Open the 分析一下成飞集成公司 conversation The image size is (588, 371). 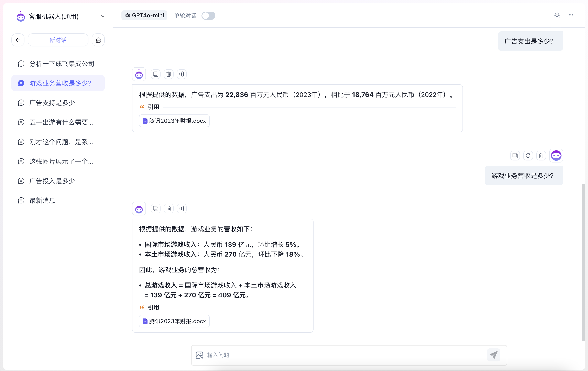click(62, 64)
